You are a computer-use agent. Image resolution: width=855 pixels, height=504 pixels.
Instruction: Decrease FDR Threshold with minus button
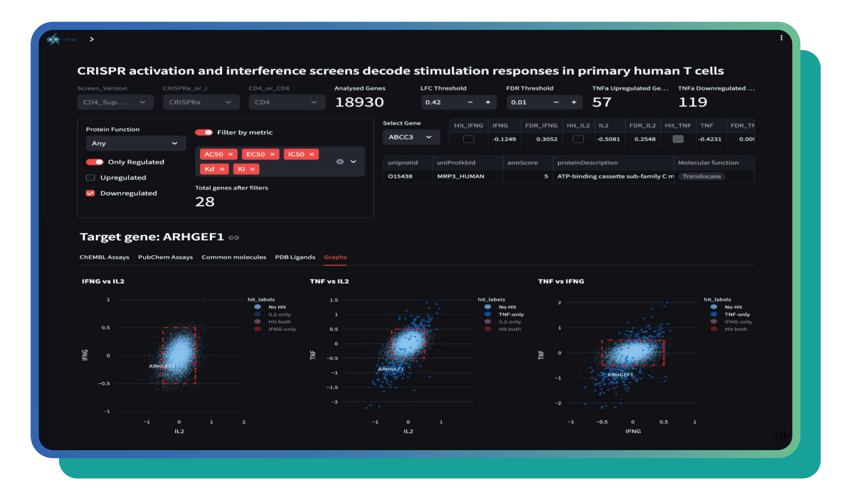pos(556,102)
